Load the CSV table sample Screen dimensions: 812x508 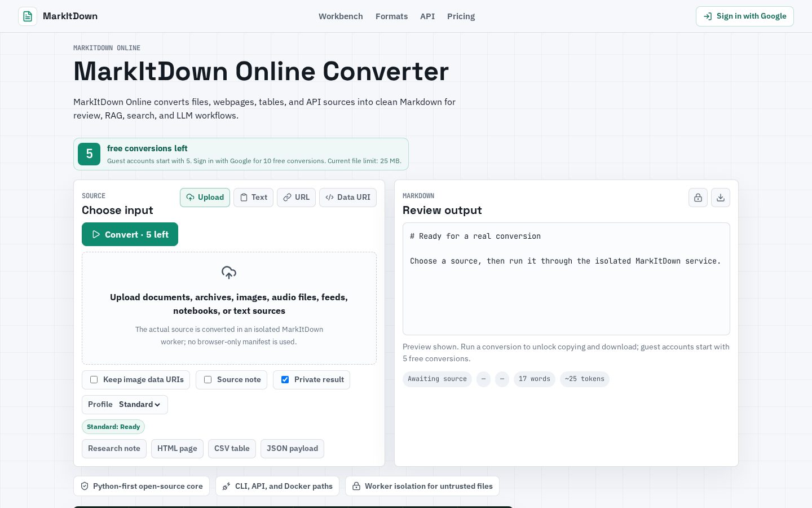pos(232,449)
